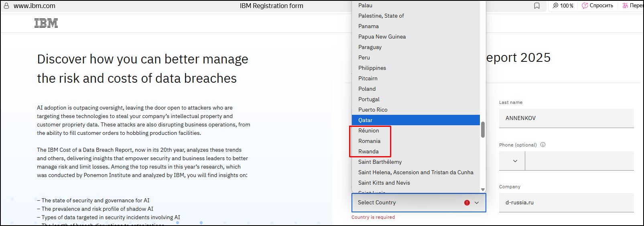Image resolution: width=644 pixels, height=226 pixels.
Task: Click the IBM logo
Action: pos(46,23)
